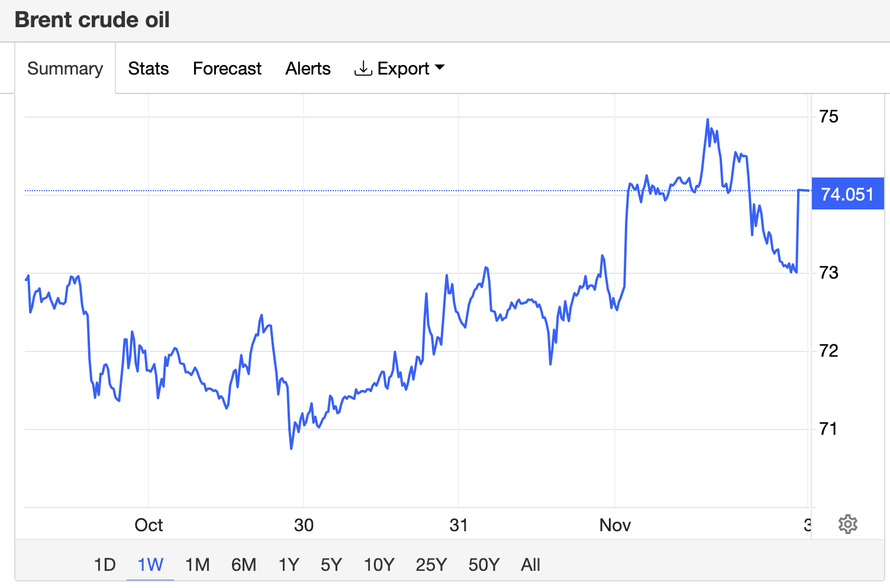This screenshot has height=588, width=890.
Task: Click the 74.051 current price label
Action: pyautogui.click(x=847, y=194)
